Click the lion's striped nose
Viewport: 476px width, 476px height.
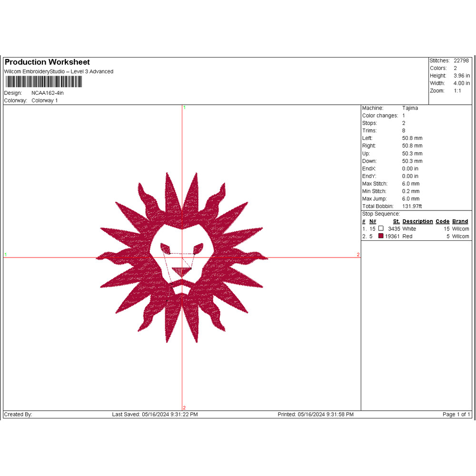pos(182,272)
